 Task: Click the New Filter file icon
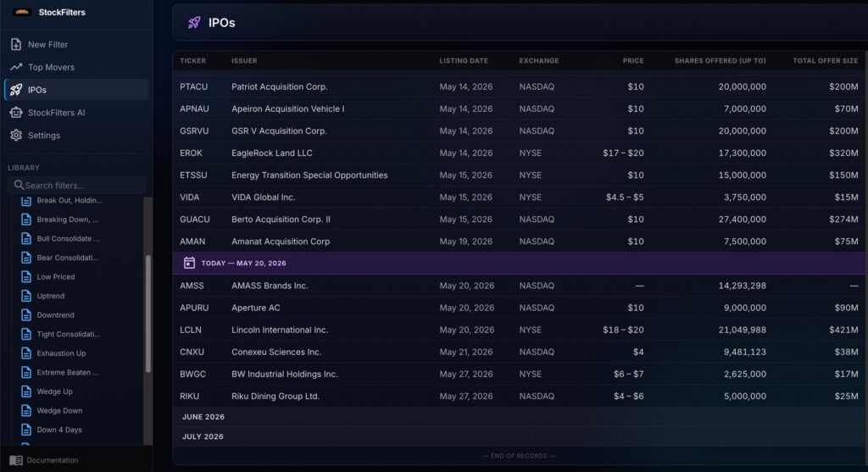pyautogui.click(x=16, y=44)
